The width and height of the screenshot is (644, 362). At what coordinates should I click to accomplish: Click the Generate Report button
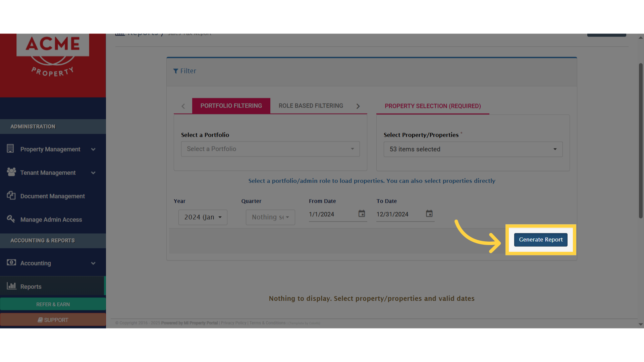[x=541, y=240]
